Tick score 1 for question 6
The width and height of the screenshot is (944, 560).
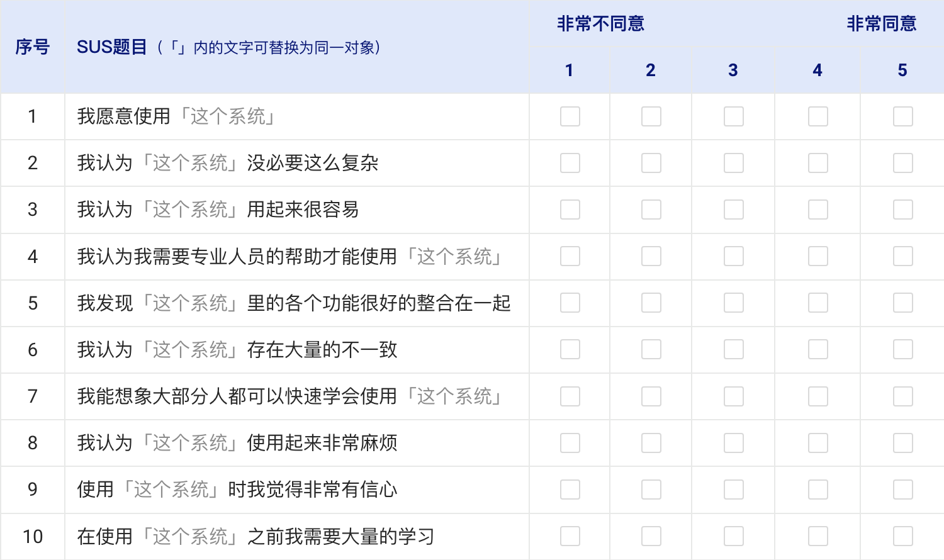[x=570, y=349]
